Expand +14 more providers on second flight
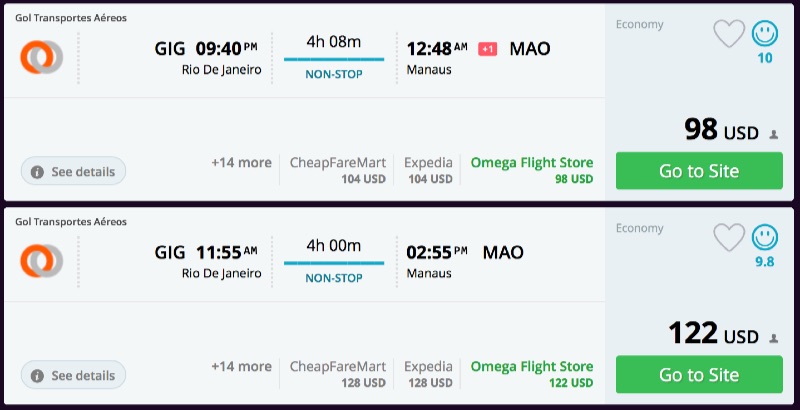The image size is (800, 410). (241, 366)
